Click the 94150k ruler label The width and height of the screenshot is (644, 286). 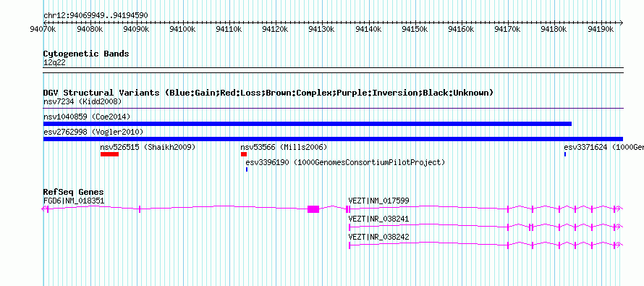point(415,29)
